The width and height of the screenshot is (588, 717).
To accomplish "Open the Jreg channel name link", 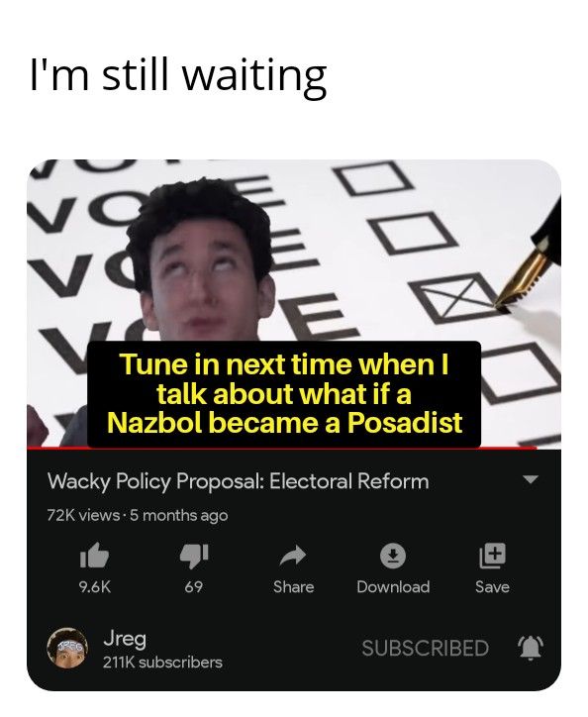I will [125, 639].
